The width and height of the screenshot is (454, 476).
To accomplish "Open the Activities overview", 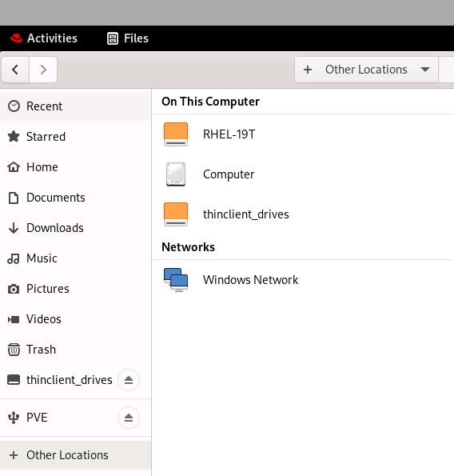I will coord(44,38).
